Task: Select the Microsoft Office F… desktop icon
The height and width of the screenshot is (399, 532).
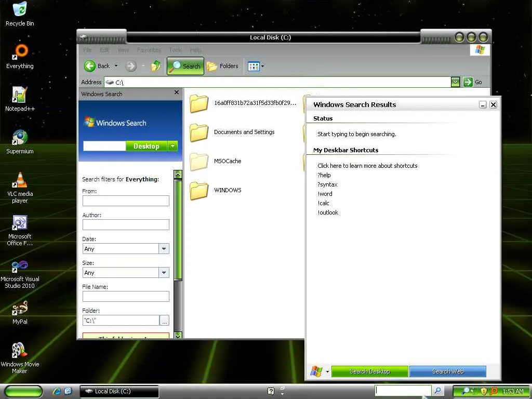Action: click(x=20, y=230)
